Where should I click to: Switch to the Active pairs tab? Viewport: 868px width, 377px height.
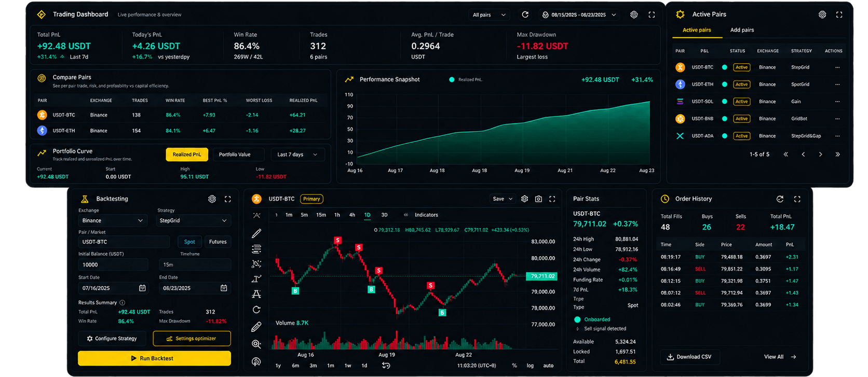(697, 30)
